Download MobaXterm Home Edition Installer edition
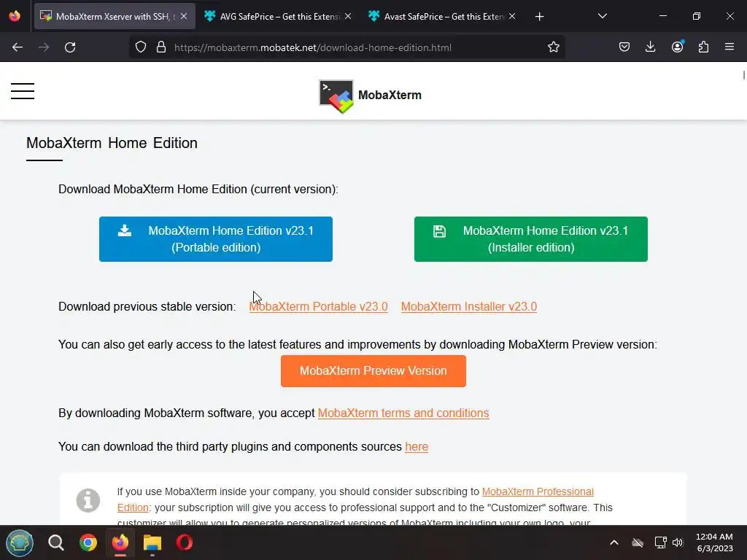Image resolution: width=747 pixels, height=560 pixels. point(531,239)
